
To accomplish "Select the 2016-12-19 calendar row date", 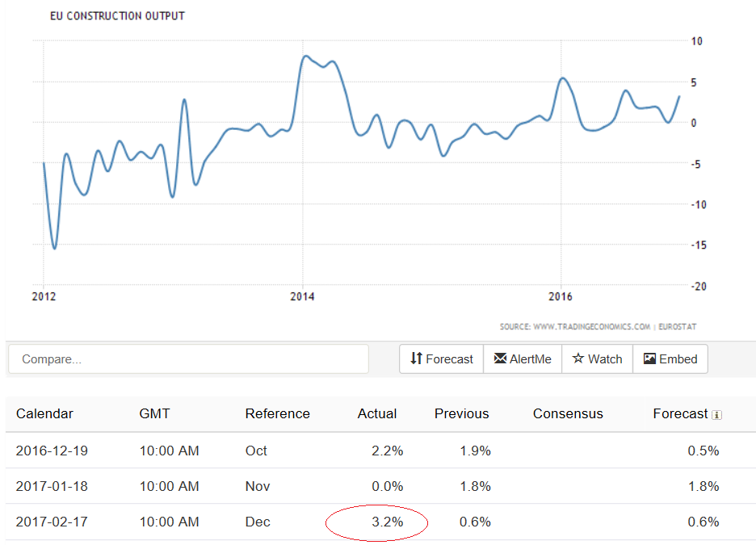I will click(52, 451).
